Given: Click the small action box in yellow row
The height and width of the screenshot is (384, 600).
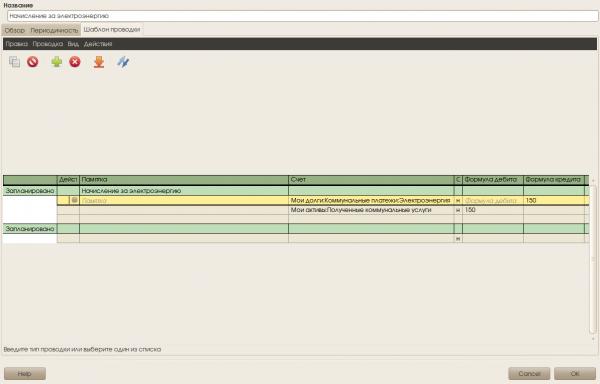Looking at the screenshot, I should pyautogui.click(x=74, y=200).
